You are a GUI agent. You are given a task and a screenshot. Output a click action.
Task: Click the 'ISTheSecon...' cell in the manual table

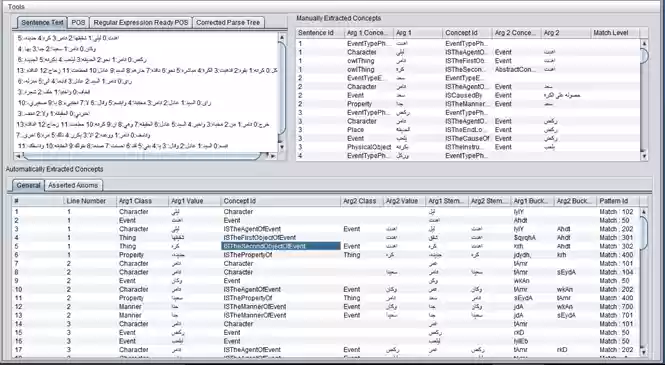point(467,70)
